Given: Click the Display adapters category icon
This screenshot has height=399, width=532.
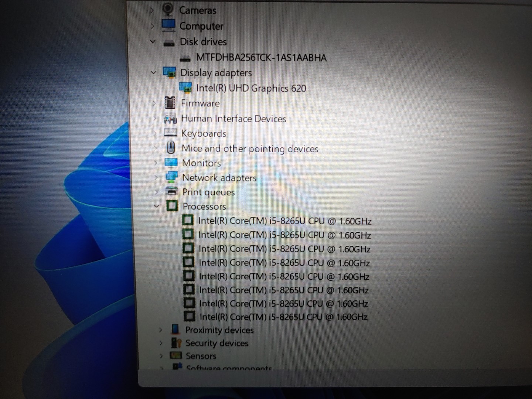Looking at the screenshot, I should click(x=169, y=72).
